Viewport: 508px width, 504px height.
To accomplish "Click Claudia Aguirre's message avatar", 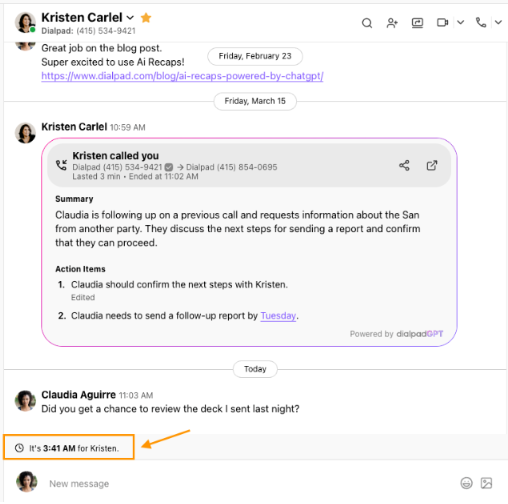I will [25, 401].
